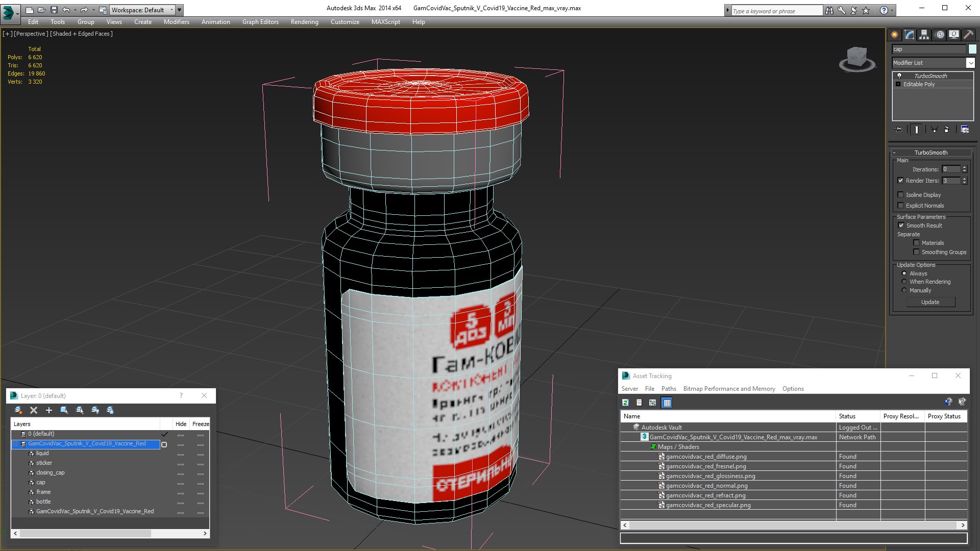The height and width of the screenshot is (551, 980).
Task: Toggle TurboSmooth modifier lightbulb
Action: pyautogui.click(x=899, y=76)
